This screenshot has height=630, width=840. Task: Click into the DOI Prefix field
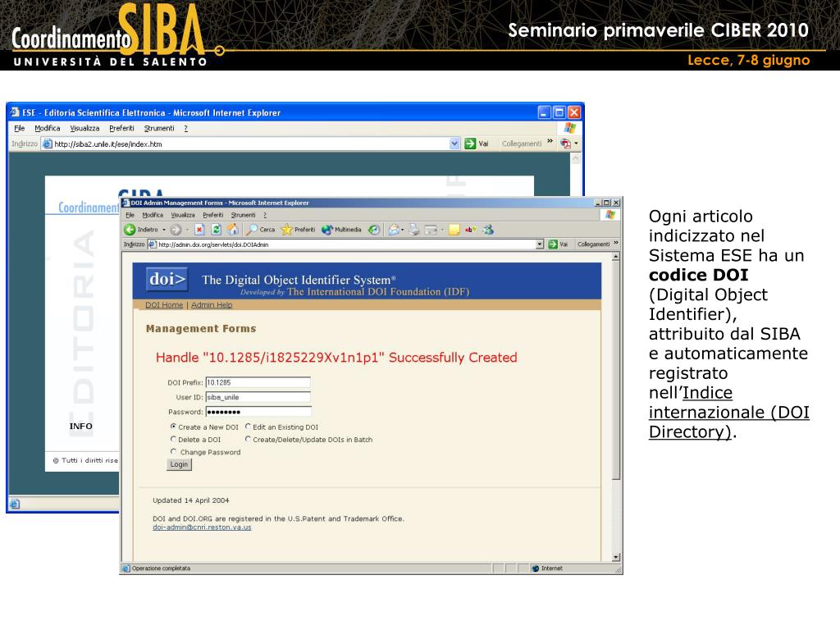258,382
